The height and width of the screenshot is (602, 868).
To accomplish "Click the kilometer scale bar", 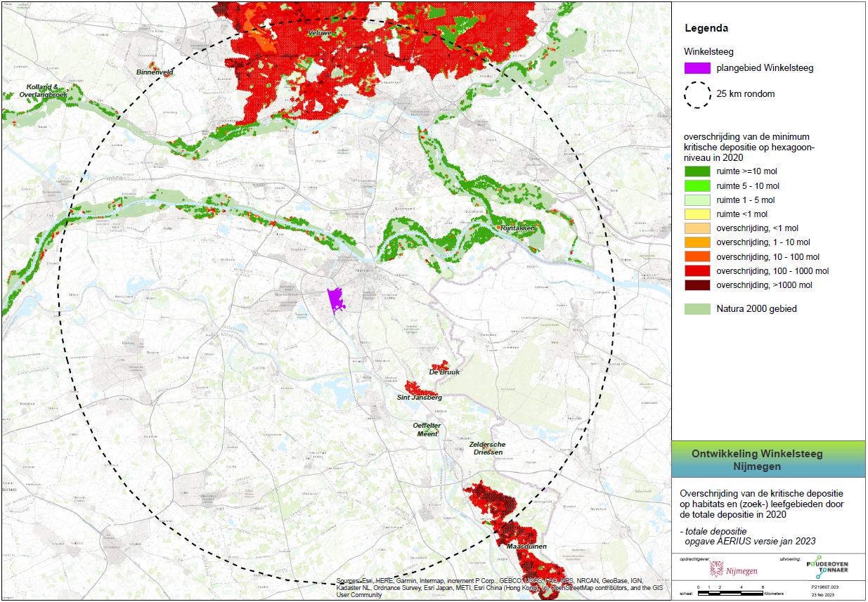I will click(731, 594).
